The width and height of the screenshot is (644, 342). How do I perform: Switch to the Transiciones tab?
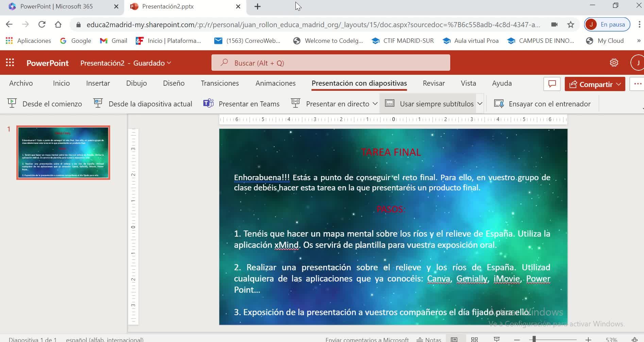pyautogui.click(x=220, y=83)
